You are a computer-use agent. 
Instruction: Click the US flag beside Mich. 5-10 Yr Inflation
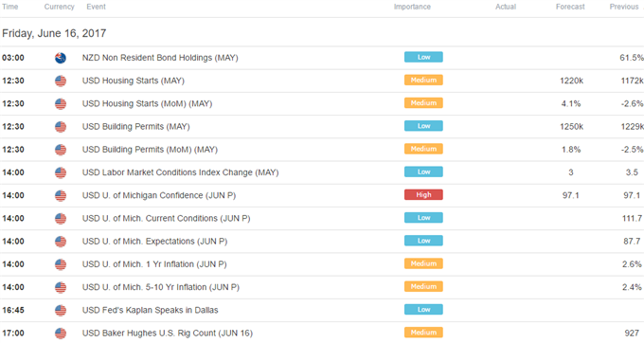61,287
